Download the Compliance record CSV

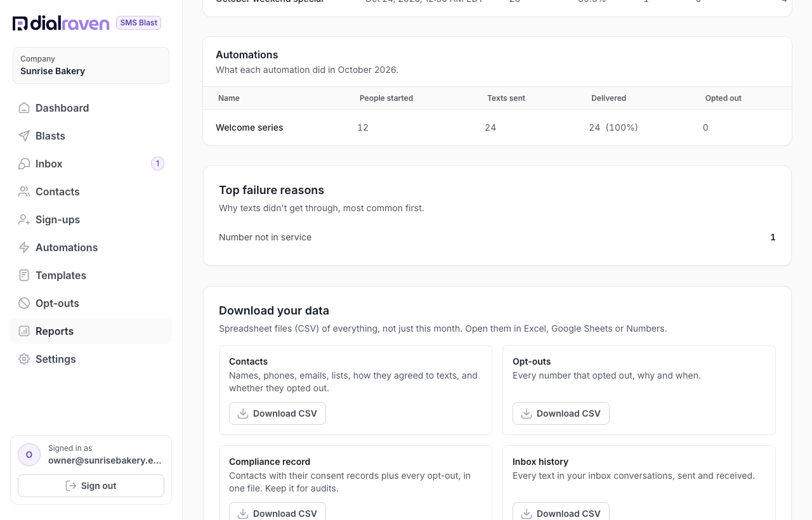277,512
